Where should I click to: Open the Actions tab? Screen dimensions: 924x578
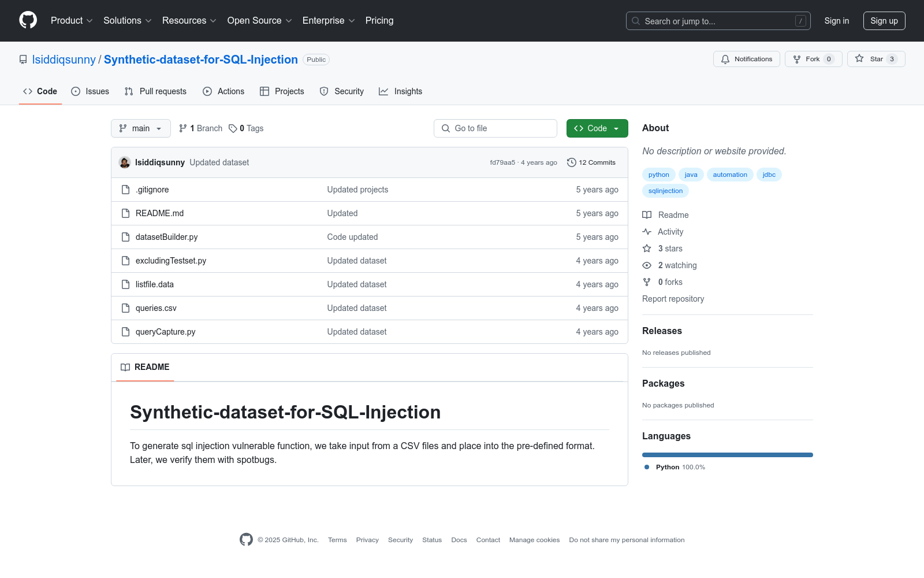(223, 91)
